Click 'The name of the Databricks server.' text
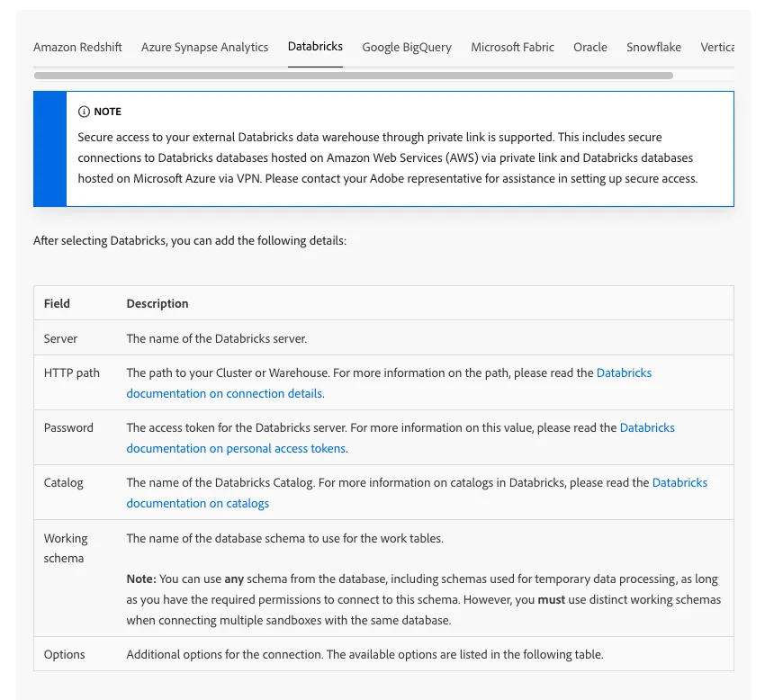Image resolution: width=765 pixels, height=700 pixels. 217,338
